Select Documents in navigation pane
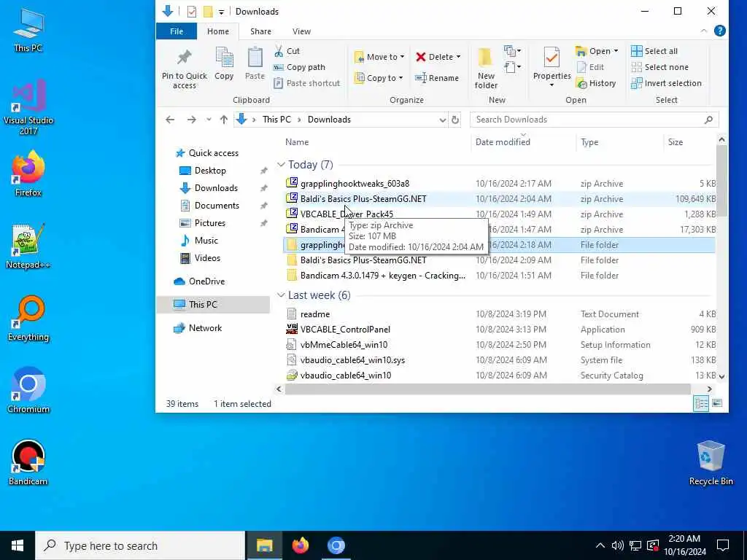 pyautogui.click(x=217, y=205)
